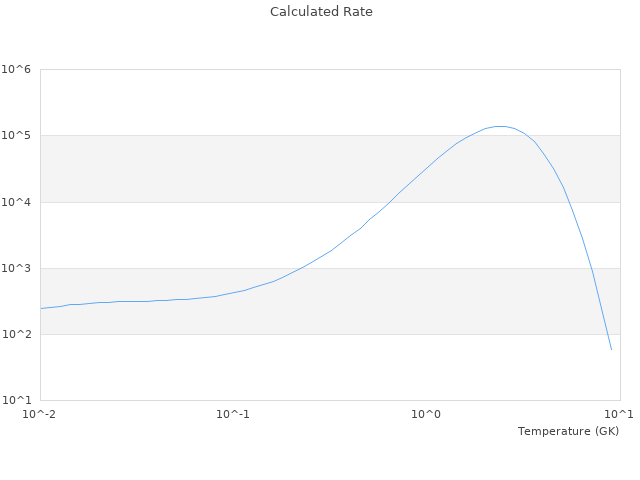640x480 pixels.
Task: Click the 10^-2 x-axis tick label
Action: pos(40,414)
